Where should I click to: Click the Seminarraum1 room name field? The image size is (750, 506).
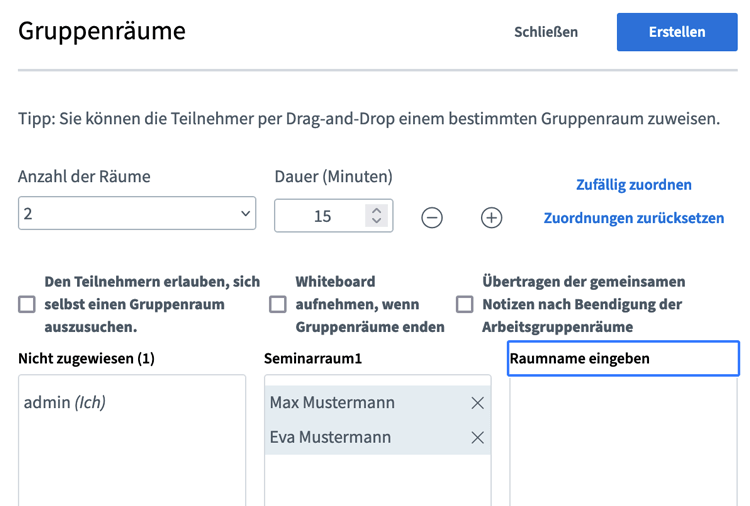point(313,358)
